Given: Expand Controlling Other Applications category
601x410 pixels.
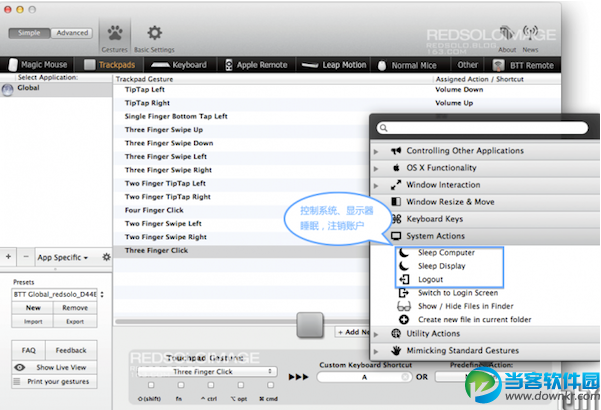Looking at the screenshot, I should (x=376, y=151).
